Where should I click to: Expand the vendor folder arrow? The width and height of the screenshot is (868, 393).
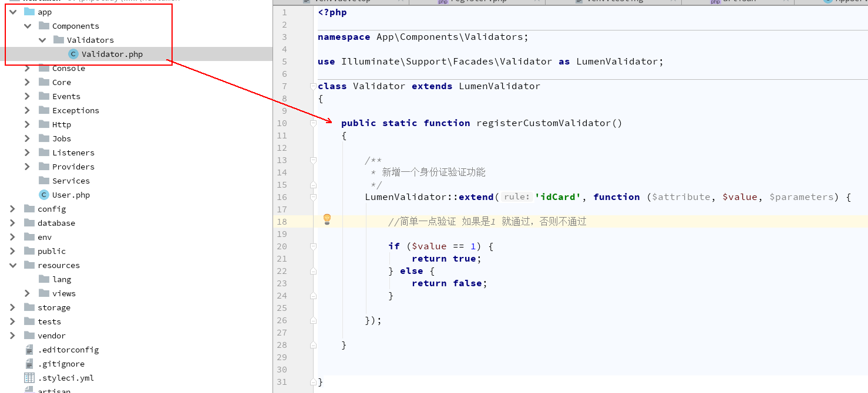13,336
